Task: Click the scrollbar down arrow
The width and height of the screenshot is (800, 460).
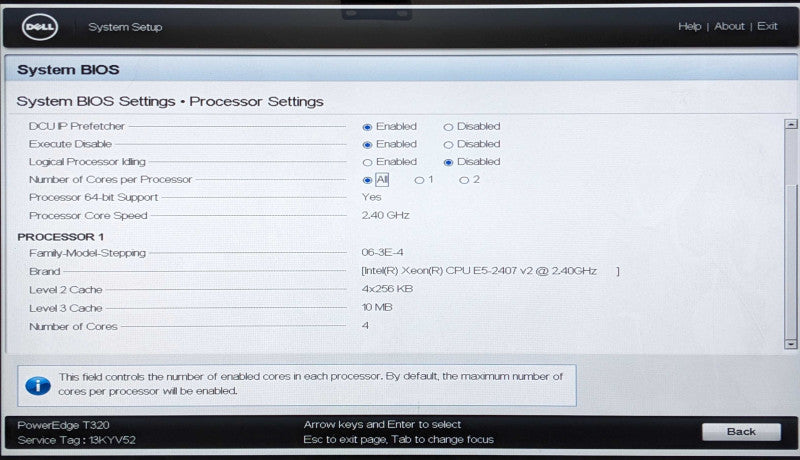Action: (x=791, y=344)
